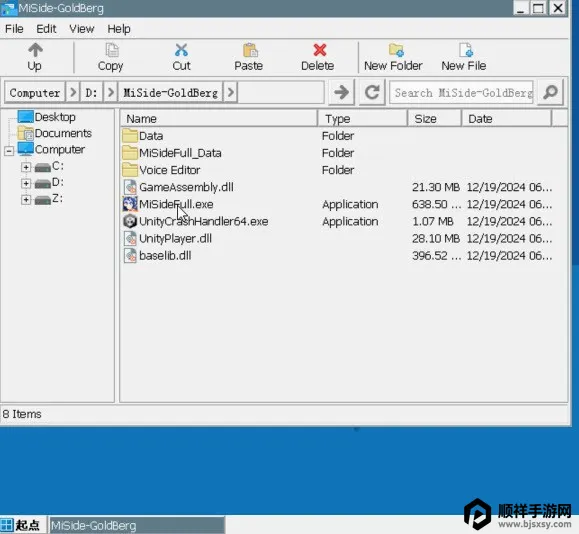
Task: Click the search magnifier button
Action: (x=550, y=92)
